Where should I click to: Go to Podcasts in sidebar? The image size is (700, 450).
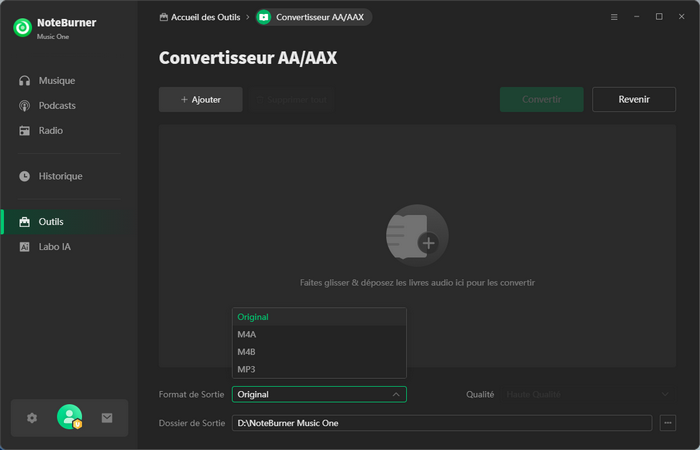click(x=57, y=105)
